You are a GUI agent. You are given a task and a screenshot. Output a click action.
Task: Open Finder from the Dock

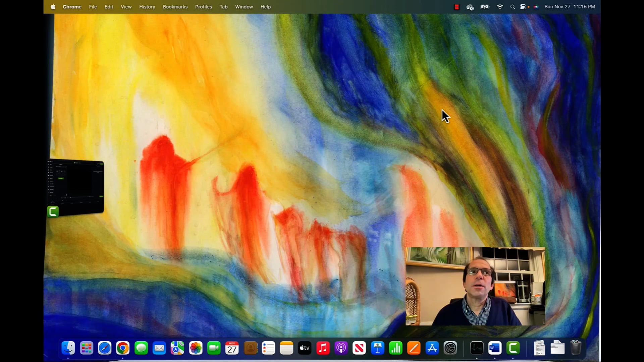point(68,348)
